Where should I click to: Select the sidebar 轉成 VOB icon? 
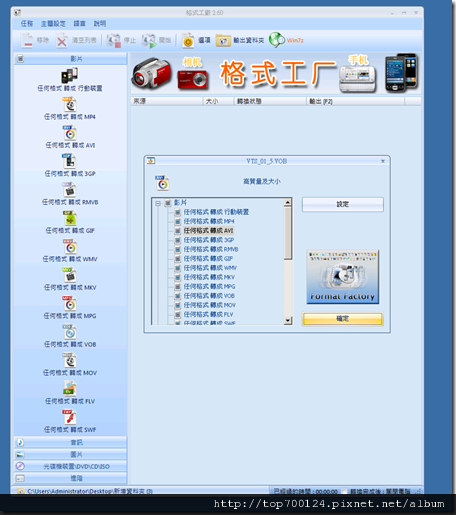pos(69,332)
